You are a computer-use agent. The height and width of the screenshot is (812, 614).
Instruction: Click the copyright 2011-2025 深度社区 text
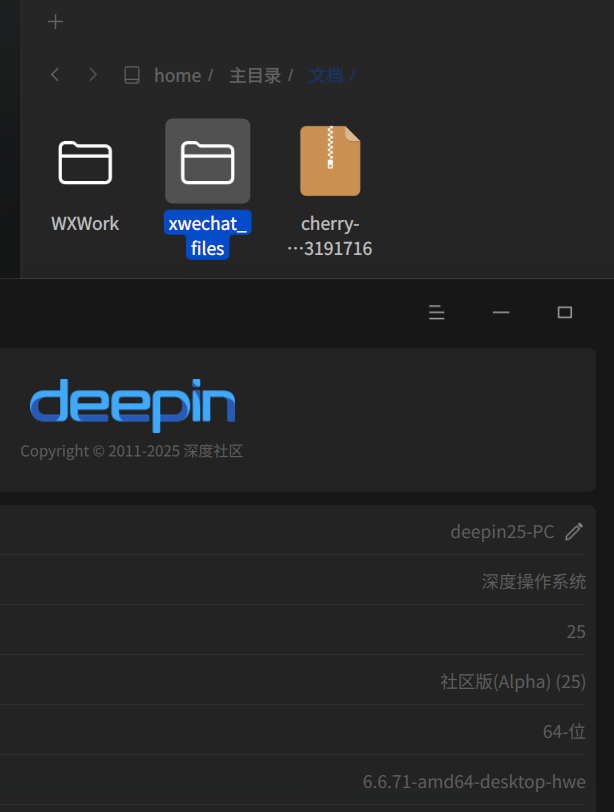[131, 451]
